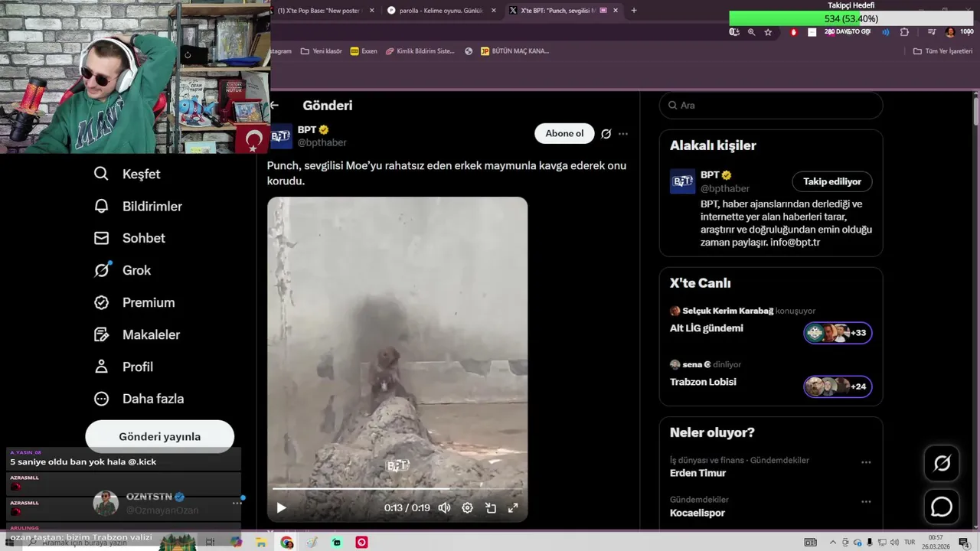Open Sohbet messages
The image size is (980, 551).
point(129,238)
